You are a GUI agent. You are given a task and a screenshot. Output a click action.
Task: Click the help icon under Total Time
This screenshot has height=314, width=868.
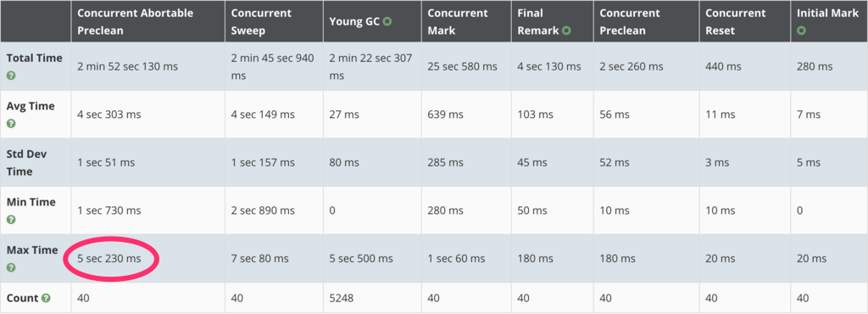[11, 76]
